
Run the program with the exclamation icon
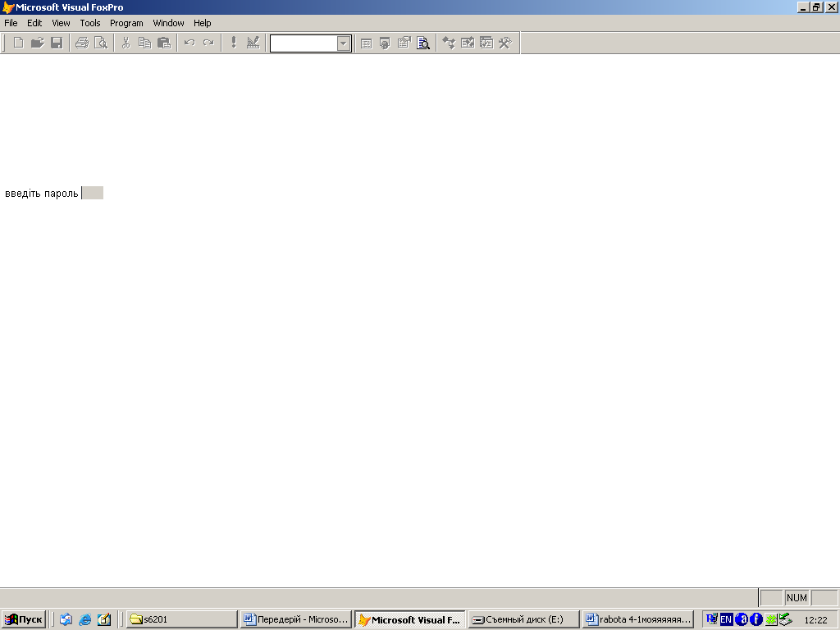click(x=234, y=43)
